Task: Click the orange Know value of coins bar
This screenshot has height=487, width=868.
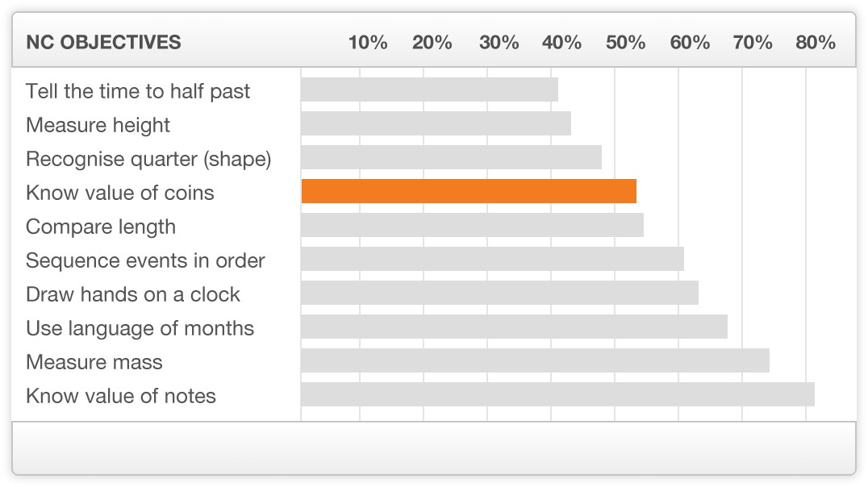Action: point(469,191)
